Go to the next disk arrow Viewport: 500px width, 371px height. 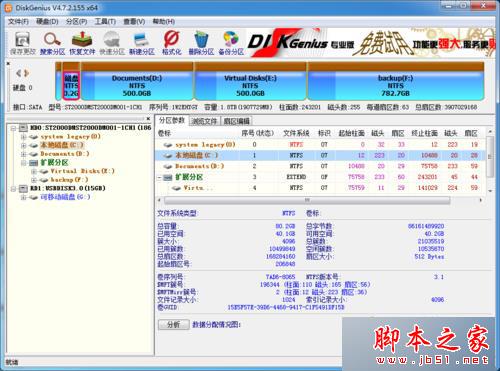tap(26, 73)
